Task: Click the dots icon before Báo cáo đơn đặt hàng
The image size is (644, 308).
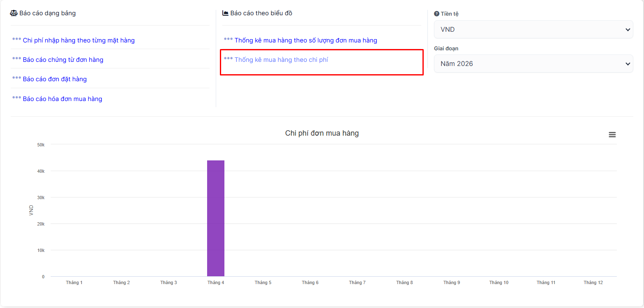Action: click(x=16, y=78)
